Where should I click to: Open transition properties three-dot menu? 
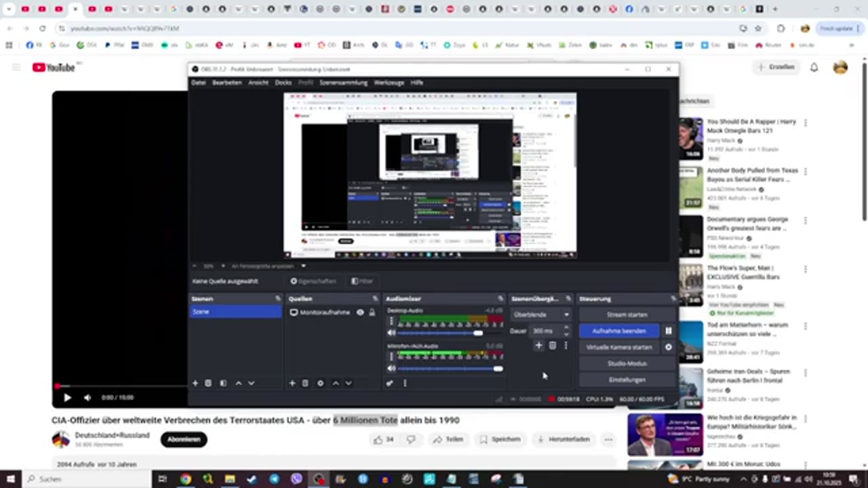(x=566, y=346)
